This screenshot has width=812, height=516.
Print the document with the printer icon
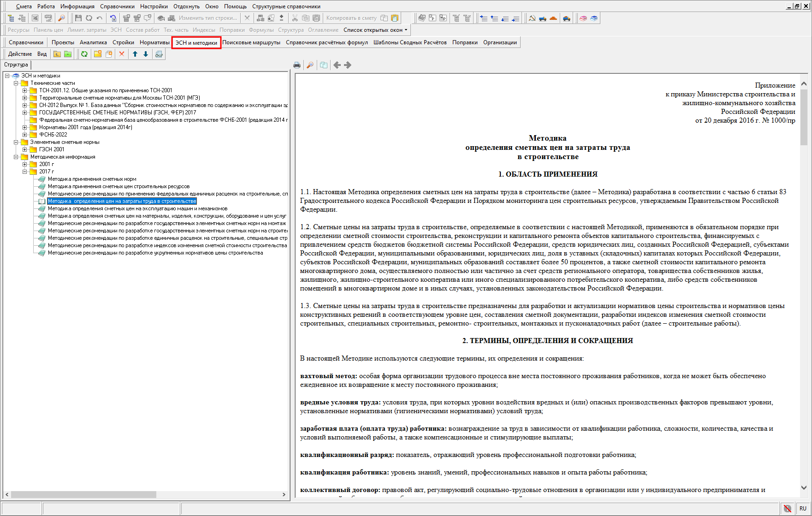[x=297, y=65]
